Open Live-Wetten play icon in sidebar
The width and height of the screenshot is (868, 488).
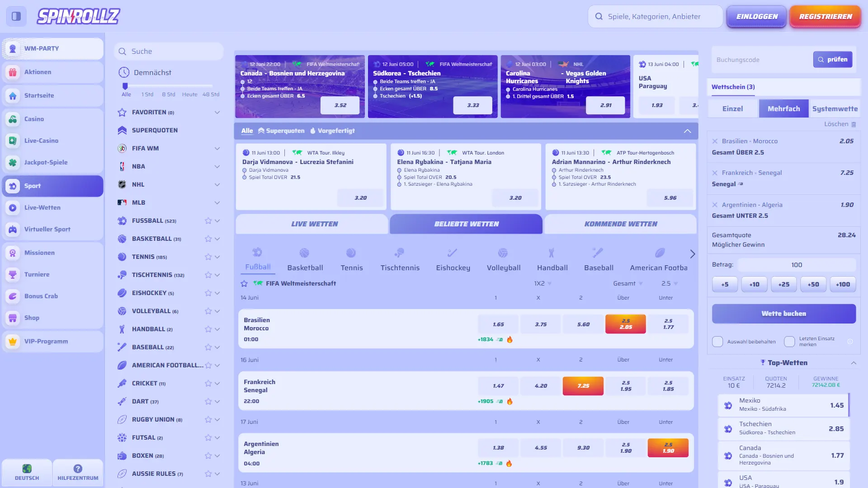13,207
